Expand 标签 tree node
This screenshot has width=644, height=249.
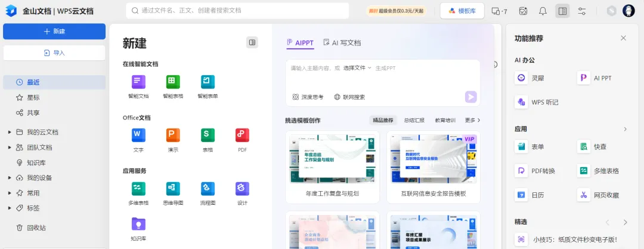pyautogui.click(x=10, y=208)
